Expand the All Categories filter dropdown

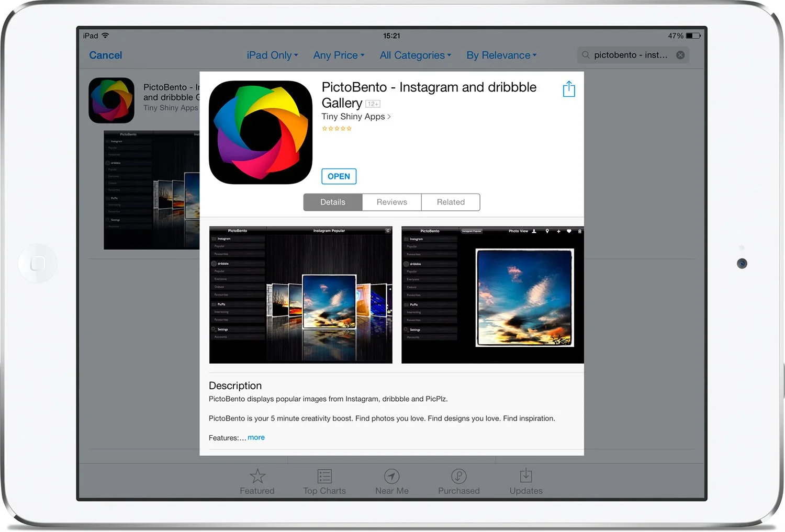click(x=415, y=55)
